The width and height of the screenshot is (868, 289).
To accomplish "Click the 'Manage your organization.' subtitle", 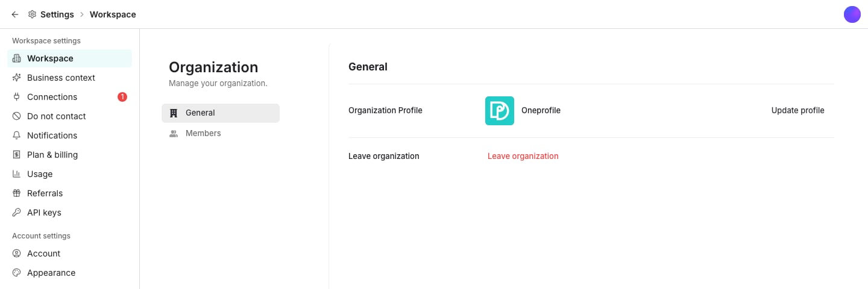I will click(218, 83).
